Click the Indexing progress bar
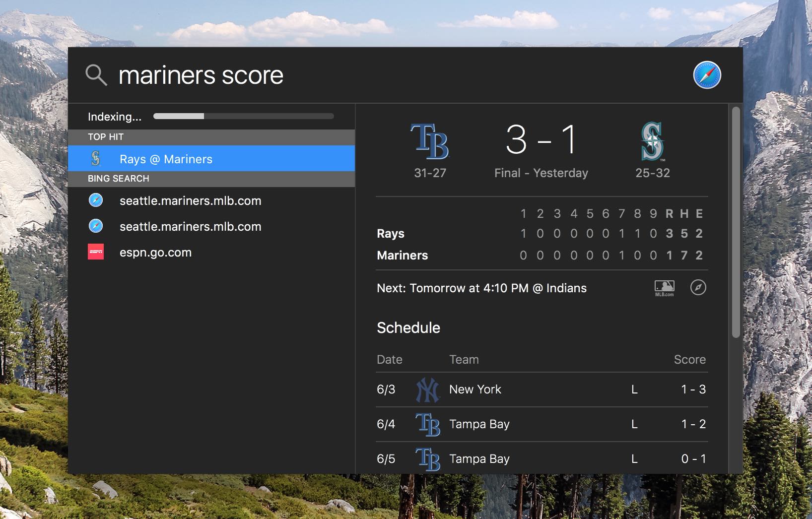 (244, 116)
